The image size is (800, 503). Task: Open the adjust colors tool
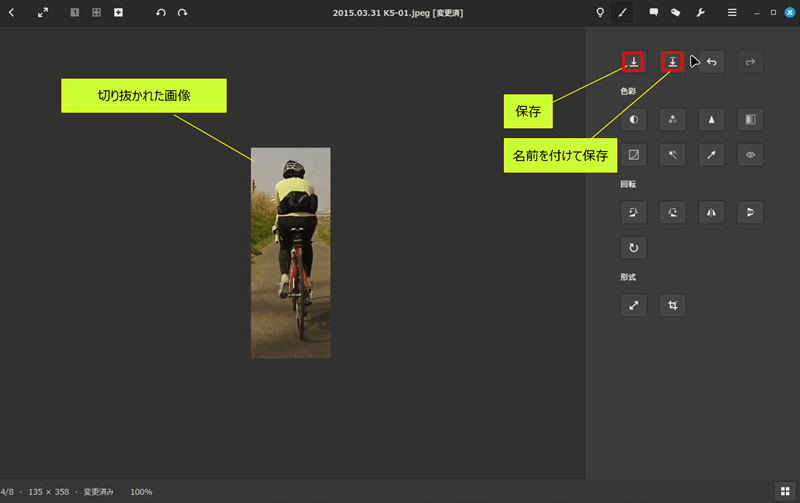pyautogui.click(x=672, y=119)
